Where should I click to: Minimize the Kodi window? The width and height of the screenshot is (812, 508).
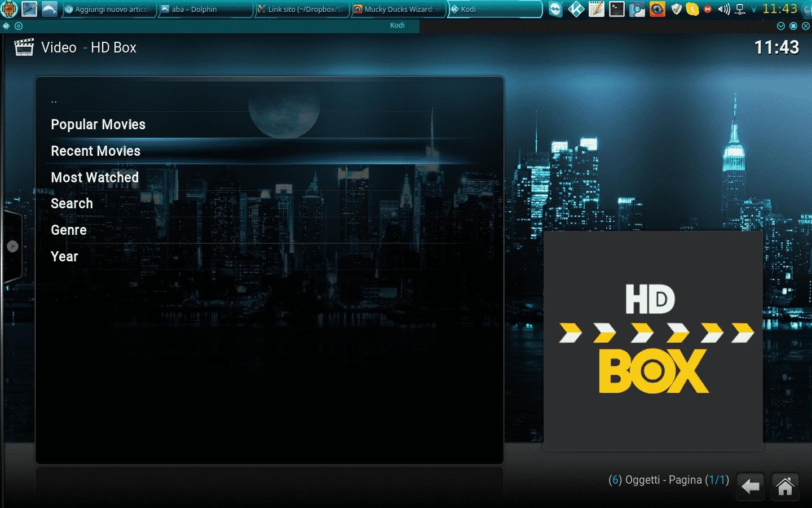781,26
